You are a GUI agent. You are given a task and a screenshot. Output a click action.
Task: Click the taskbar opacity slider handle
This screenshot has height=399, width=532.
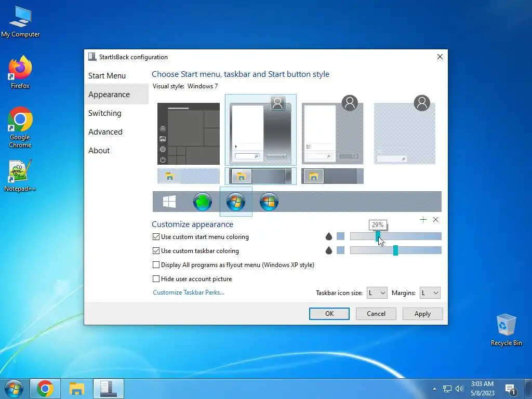point(395,250)
